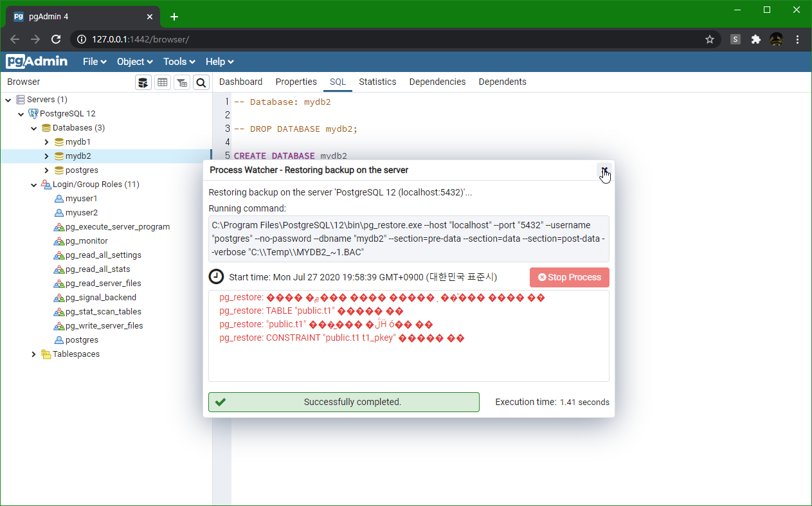Screen dimensions: 812x506
Task: Open Chrome three-dot menu
Action: pos(798,39)
